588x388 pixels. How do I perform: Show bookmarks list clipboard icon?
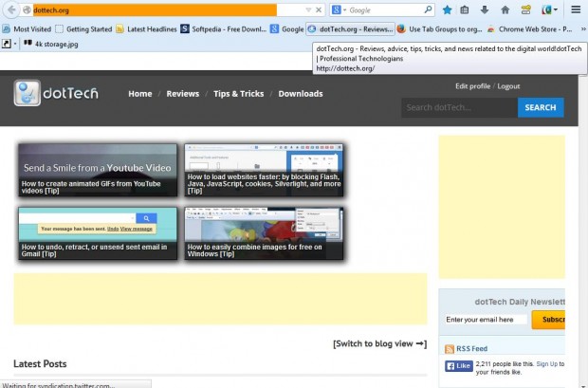click(465, 10)
